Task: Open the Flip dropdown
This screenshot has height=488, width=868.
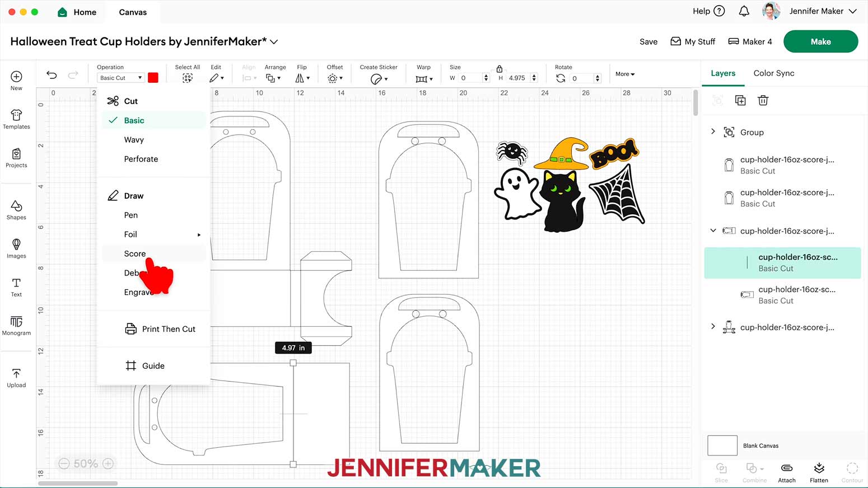Action: pos(302,78)
